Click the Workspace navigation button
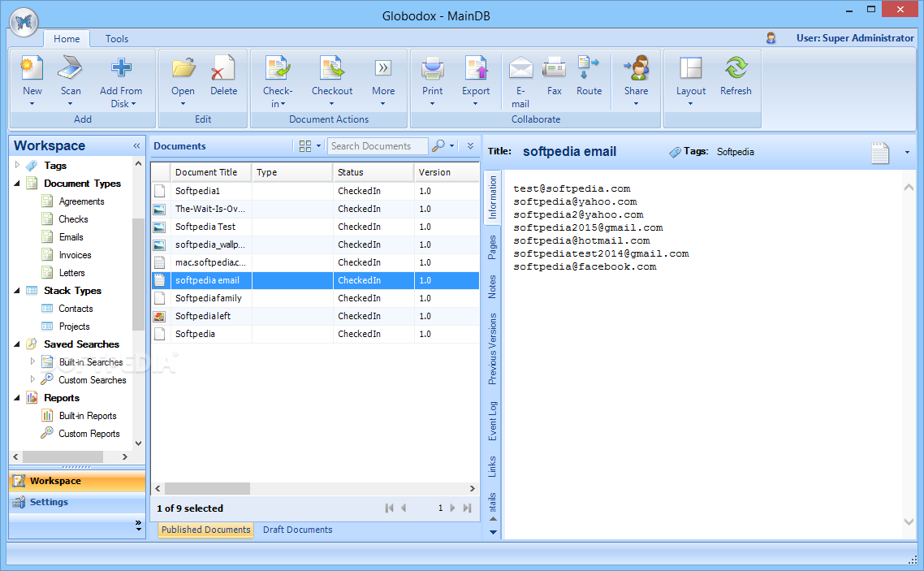 click(77, 481)
